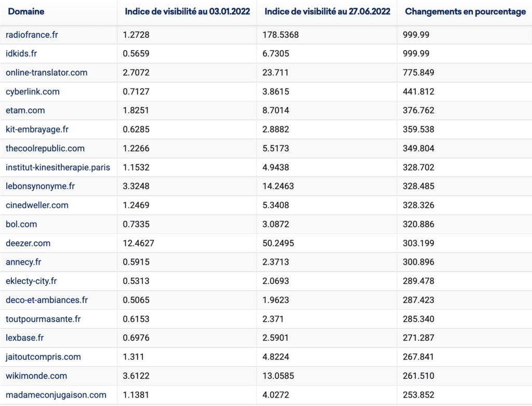532x406 pixels.
Task: Open the radiofrance.fr domain link
Action: coord(32,35)
